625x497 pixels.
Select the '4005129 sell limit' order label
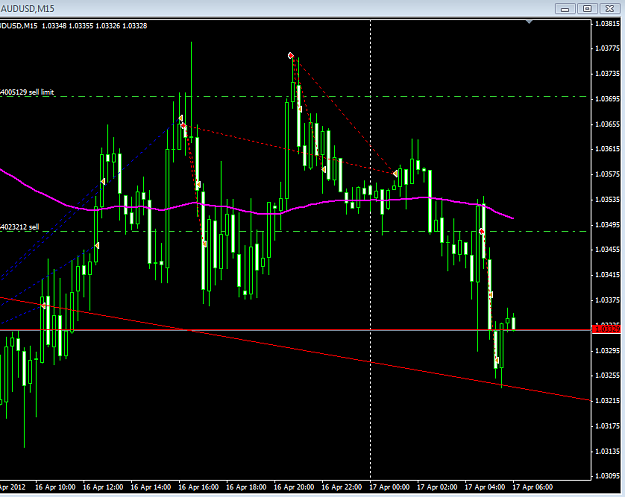[x=27, y=92]
